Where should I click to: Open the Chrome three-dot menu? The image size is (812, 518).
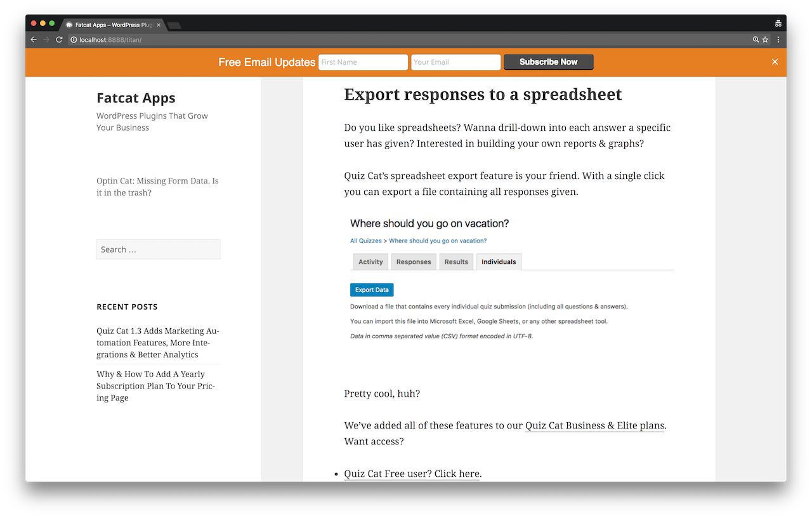point(778,39)
